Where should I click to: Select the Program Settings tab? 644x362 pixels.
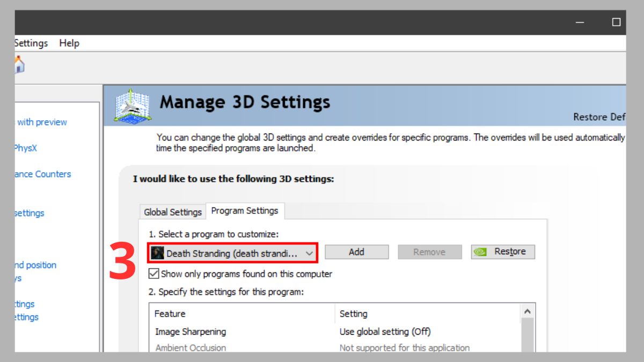pyautogui.click(x=245, y=211)
